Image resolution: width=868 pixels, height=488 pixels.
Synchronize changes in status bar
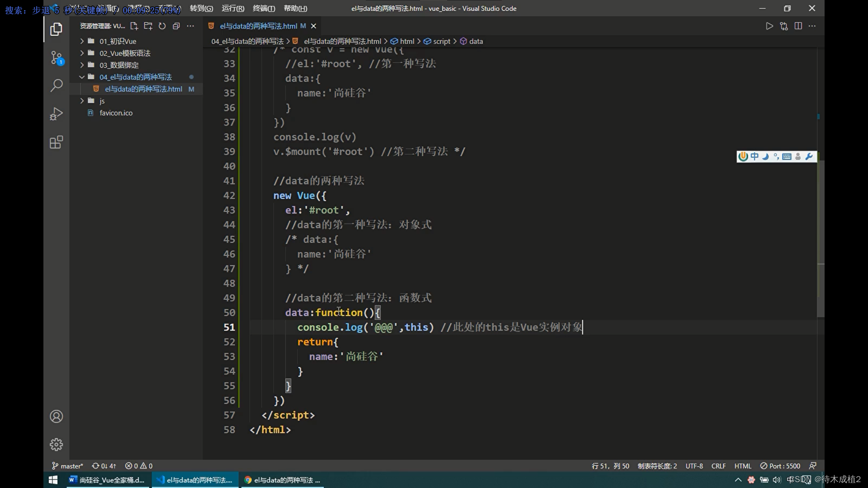(104, 466)
